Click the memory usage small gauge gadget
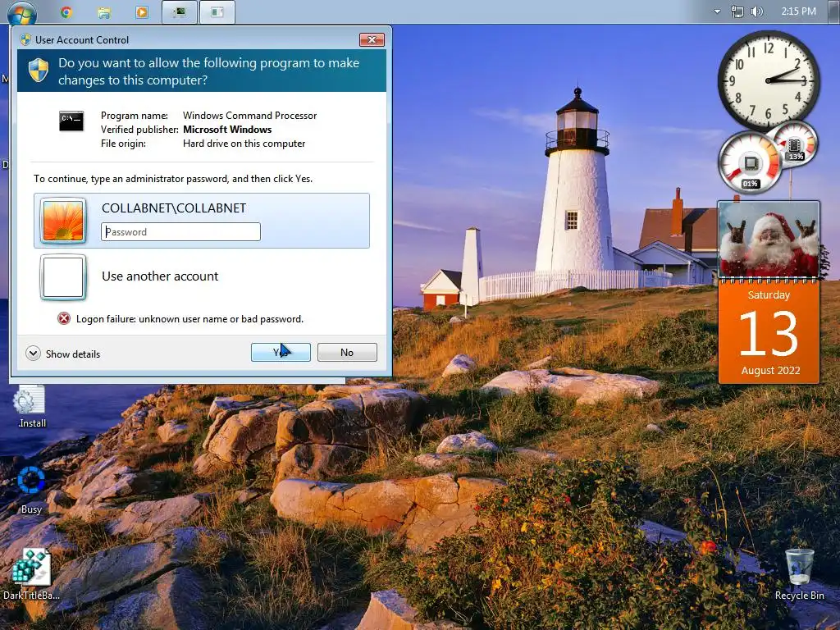 [795, 144]
